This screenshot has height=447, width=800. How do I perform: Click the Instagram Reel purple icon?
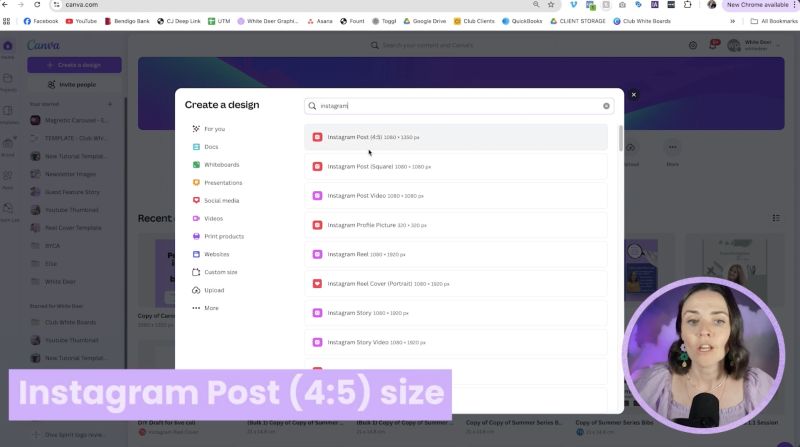click(317, 254)
